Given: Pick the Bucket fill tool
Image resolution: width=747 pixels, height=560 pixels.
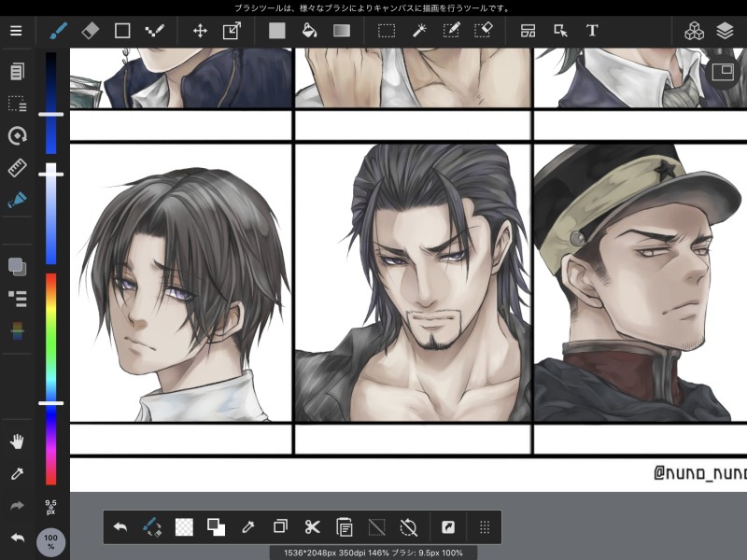Looking at the screenshot, I should point(309,31).
